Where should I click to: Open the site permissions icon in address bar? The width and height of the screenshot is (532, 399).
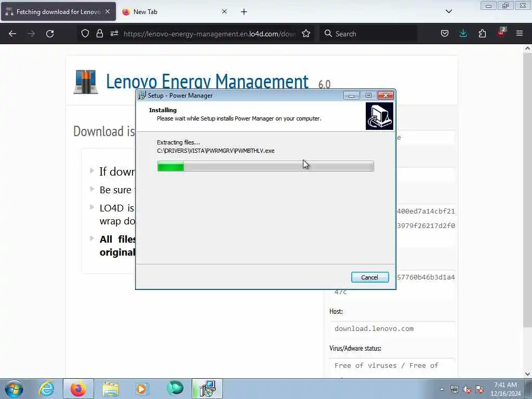[x=114, y=34]
